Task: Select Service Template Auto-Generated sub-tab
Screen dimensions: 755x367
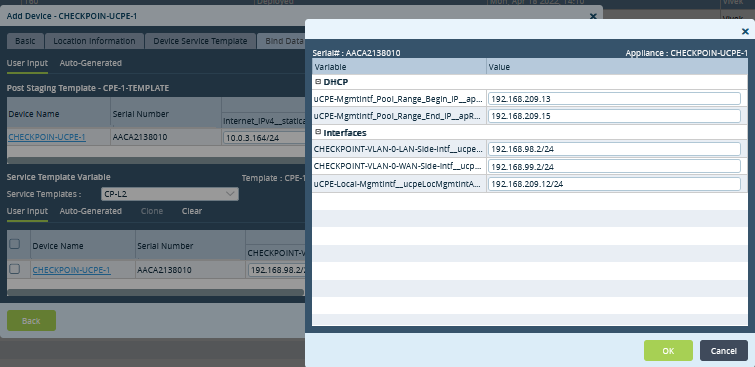Action: (x=91, y=211)
